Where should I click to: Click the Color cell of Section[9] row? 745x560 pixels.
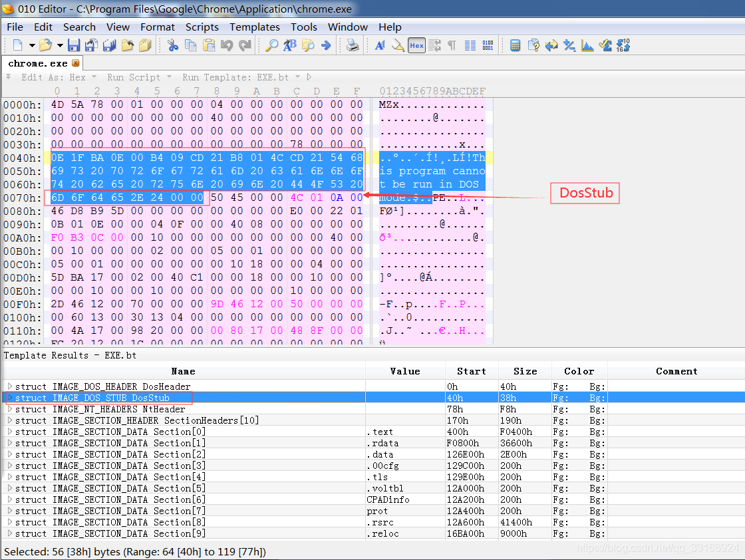[x=579, y=533]
